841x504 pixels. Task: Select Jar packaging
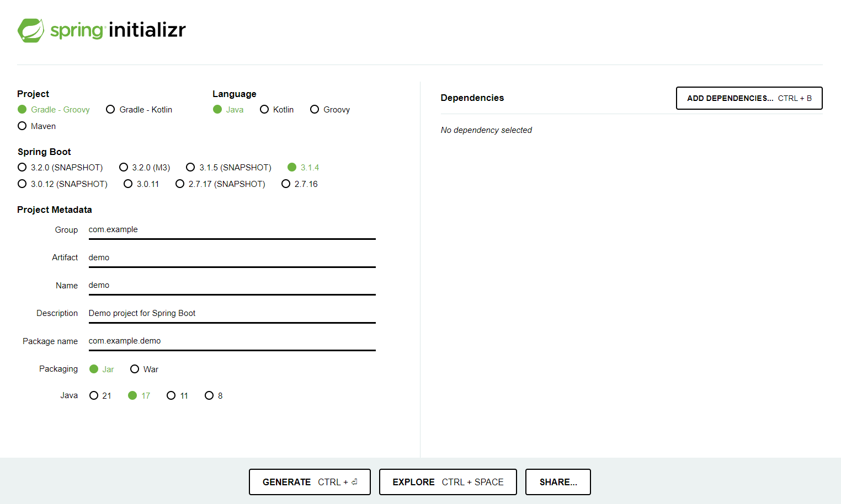pos(102,369)
